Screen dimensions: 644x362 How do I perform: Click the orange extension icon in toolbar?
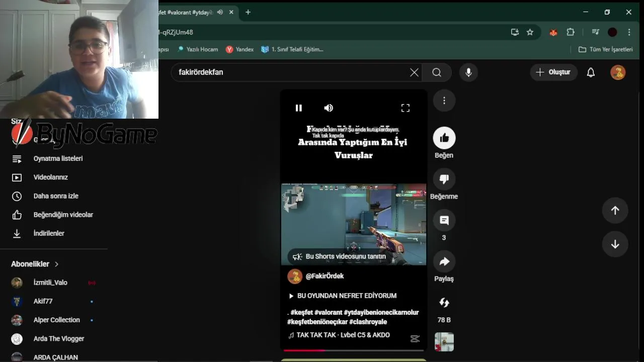pos(553,32)
